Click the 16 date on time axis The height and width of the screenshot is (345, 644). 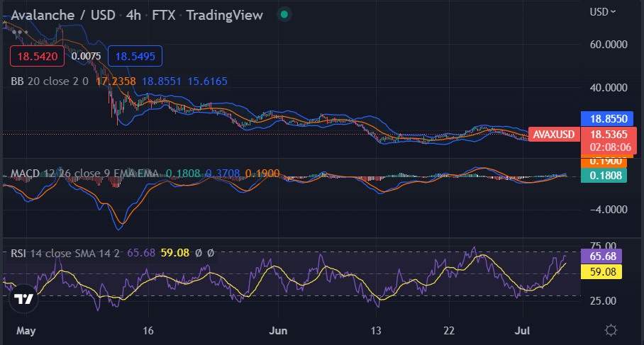pyautogui.click(x=148, y=331)
